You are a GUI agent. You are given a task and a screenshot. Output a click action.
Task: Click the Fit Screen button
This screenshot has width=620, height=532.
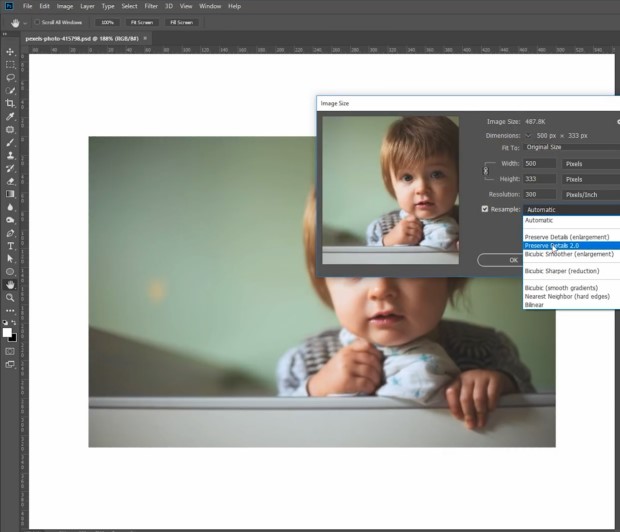[142, 22]
